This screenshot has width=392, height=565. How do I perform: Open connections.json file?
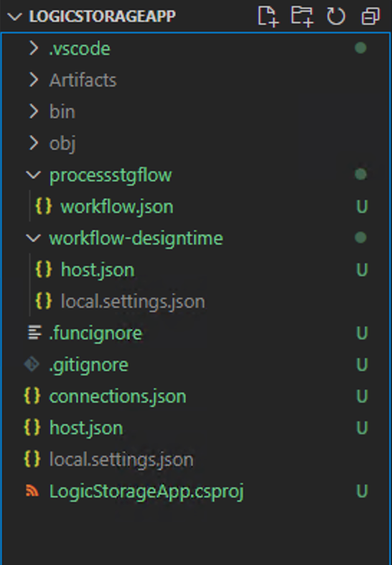118,396
